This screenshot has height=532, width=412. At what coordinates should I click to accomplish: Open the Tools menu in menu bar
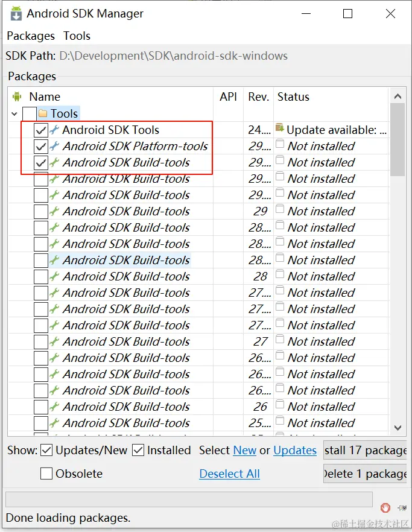[77, 36]
